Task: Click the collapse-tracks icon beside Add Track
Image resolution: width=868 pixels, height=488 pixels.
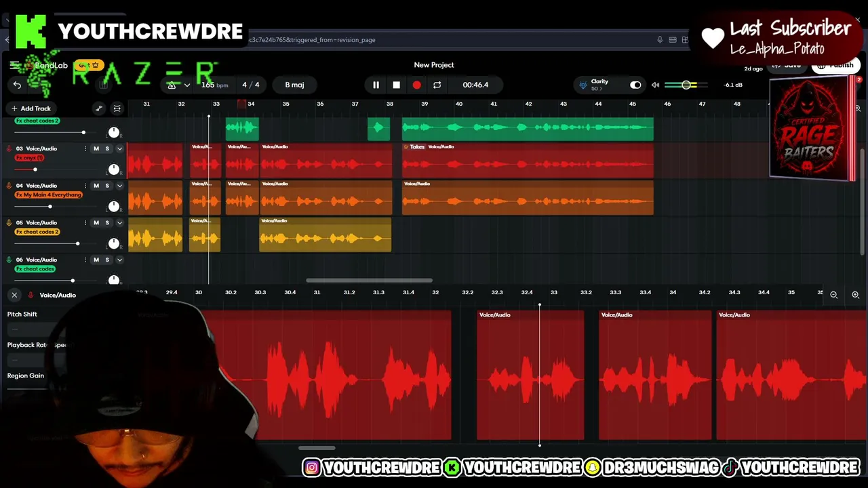Action: pos(117,108)
